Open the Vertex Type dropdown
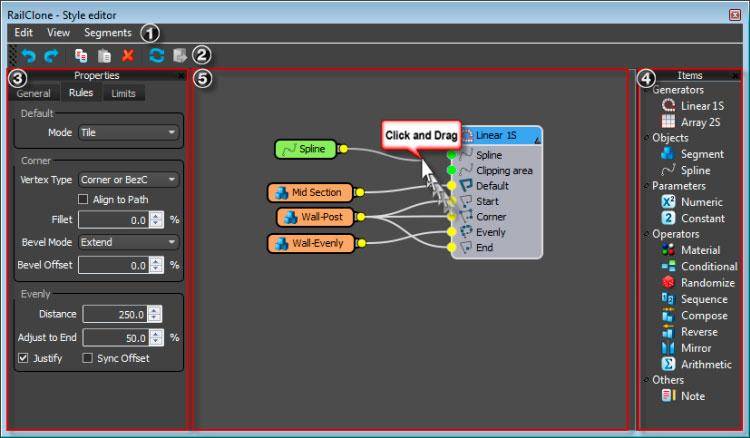This screenshot has width=750, height=438. click(128, 180)
